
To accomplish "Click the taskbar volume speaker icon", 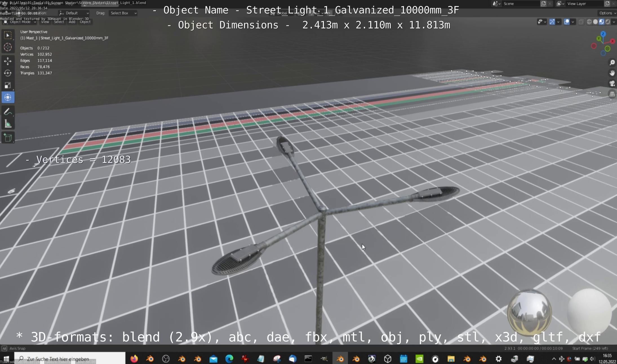I will click(x=592, y=359).
